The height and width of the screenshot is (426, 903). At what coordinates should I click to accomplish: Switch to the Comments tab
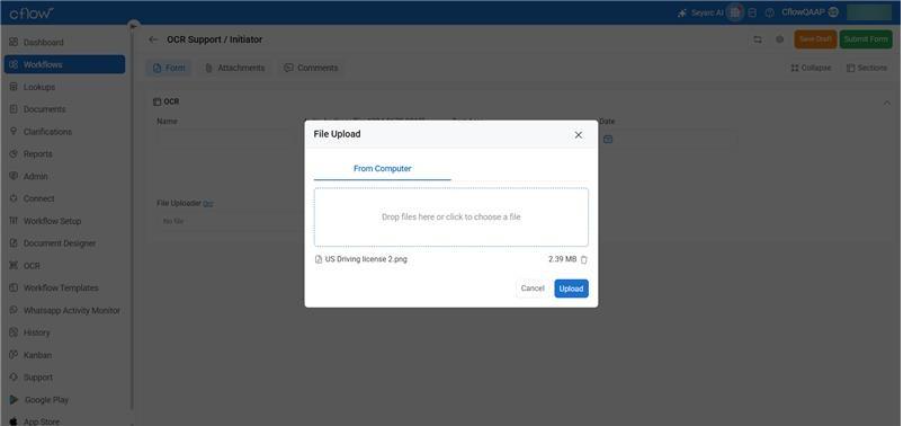point(311,68)
